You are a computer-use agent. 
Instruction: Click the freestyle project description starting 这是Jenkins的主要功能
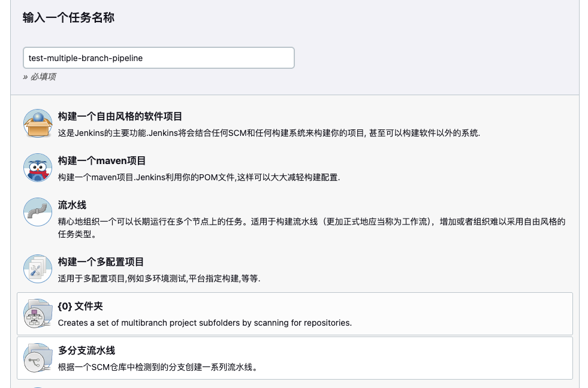pyautogui.click(x=269, y=133)
